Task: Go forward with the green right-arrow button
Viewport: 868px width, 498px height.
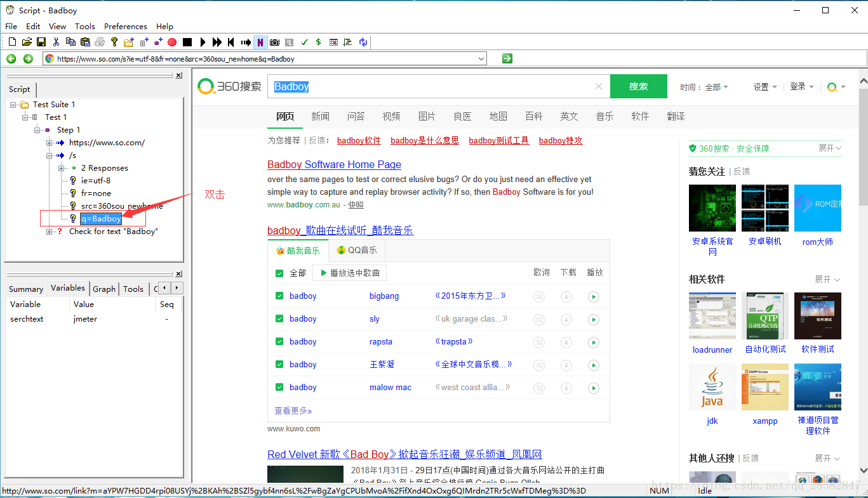Action: pos(28,58)
